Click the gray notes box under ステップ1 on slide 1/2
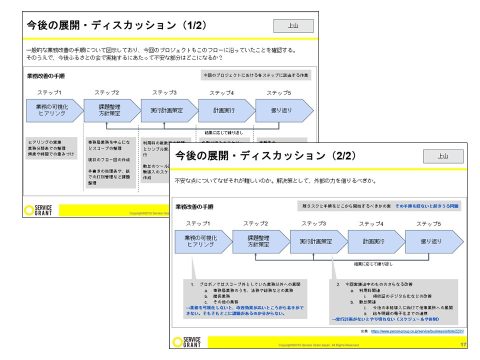This screenshot has width=480, height=360. point(51,148)
